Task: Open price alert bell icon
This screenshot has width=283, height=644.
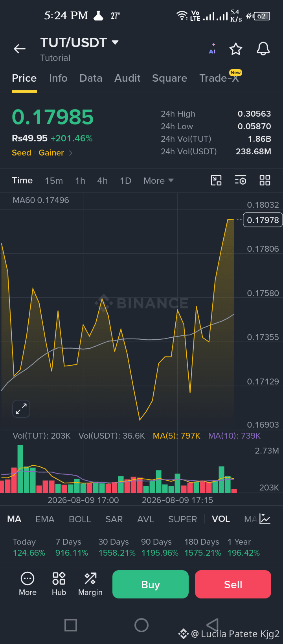Action: point(263,49)
